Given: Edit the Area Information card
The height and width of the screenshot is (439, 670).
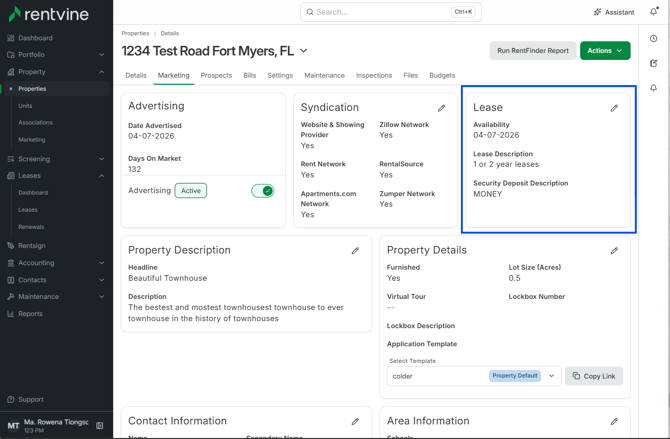Looking at the screenshot, I should [x=614, y=421].
